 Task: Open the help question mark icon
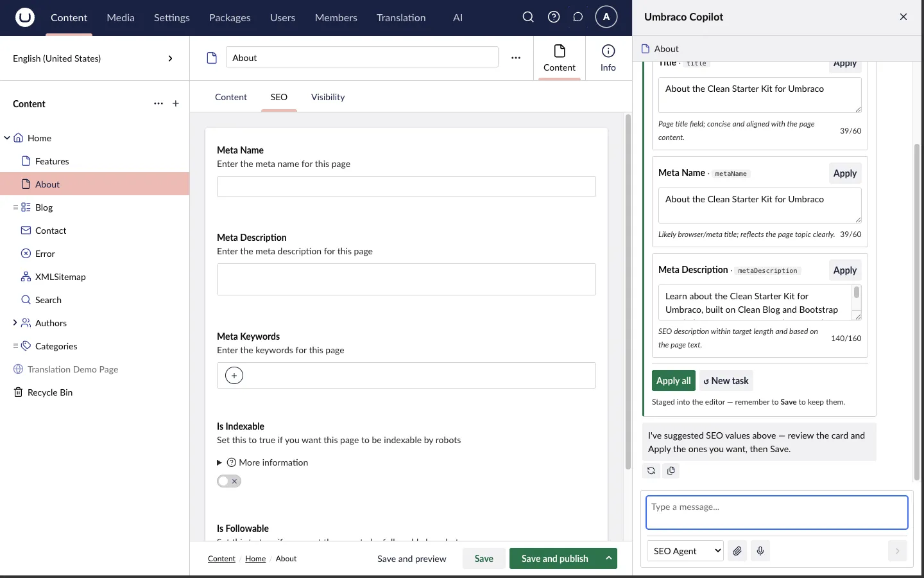554,17
